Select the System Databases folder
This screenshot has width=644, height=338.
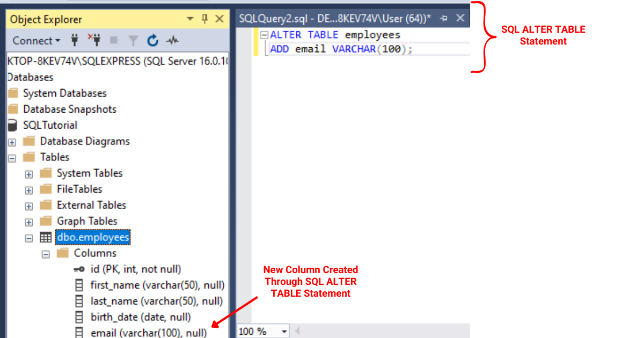click(x=65, y=93)
